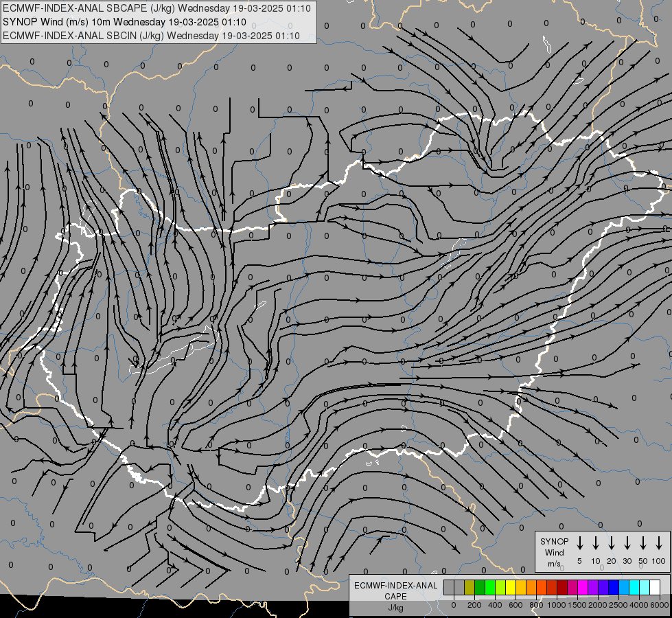Click the 1500 tick label on CAPE scale
Viewport: 672px width, 618px height.
tap(577, 605)
